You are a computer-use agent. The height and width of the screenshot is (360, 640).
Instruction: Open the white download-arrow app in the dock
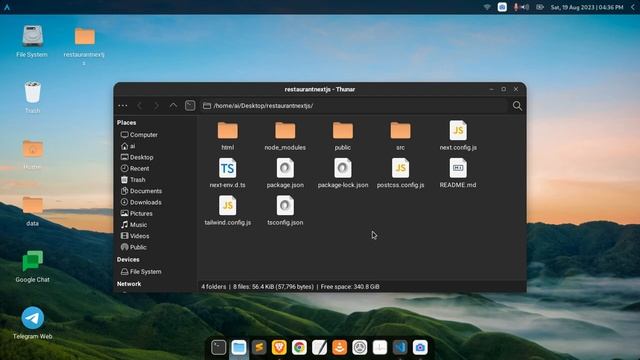[380, 347]
